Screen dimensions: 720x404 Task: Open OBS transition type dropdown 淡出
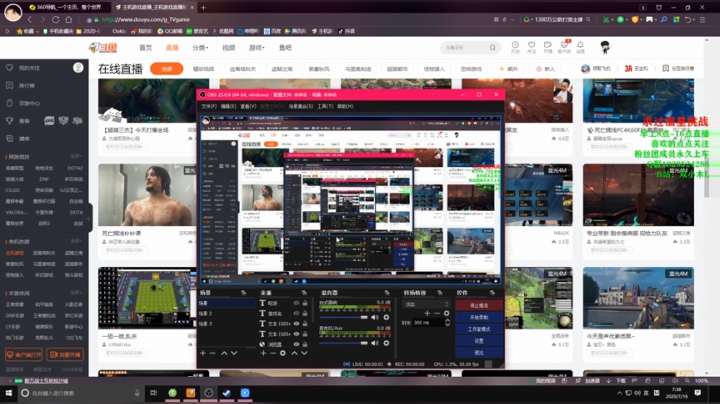426,304
